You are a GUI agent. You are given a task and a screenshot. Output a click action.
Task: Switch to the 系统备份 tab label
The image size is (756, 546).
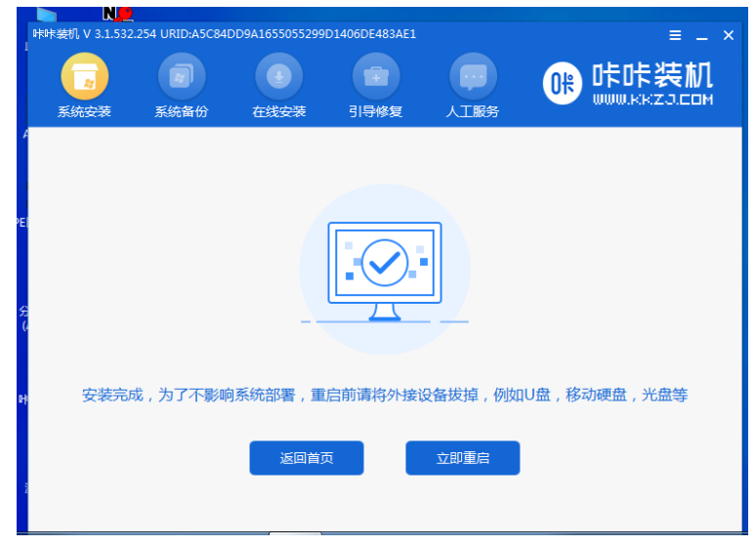coord(182,111)
